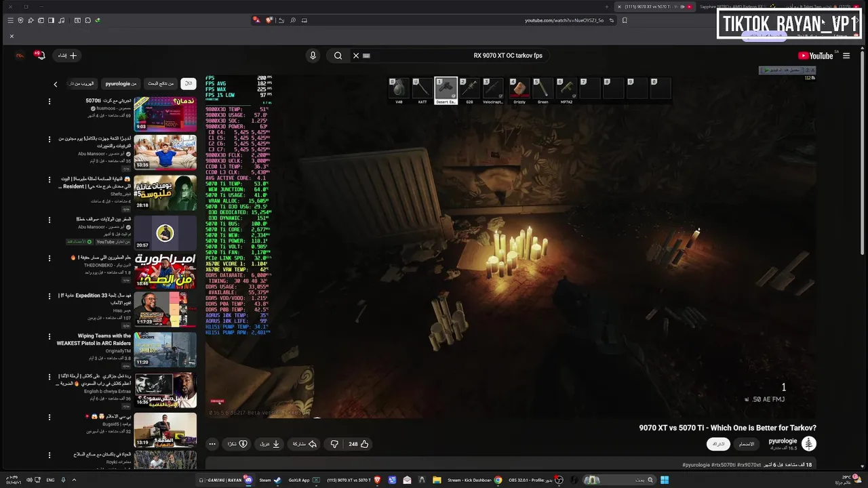Open the pyurologie channel name link
This screenshot has width=868, height=488.
click(x=783, y=441)
